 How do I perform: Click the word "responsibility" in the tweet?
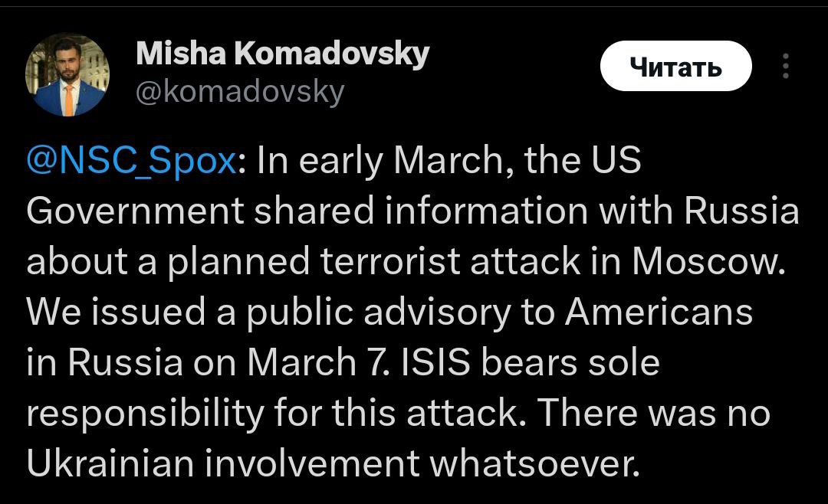pos(133,413)
